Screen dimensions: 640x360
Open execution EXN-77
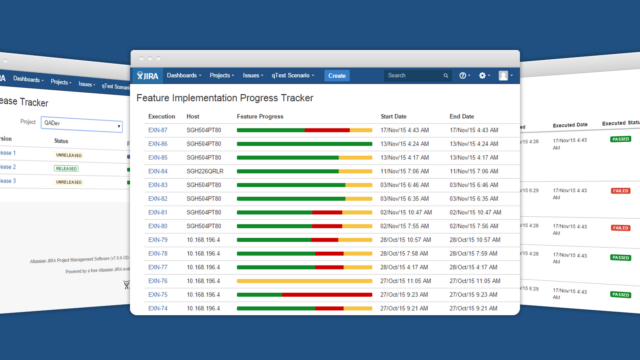tap(158, 267)
